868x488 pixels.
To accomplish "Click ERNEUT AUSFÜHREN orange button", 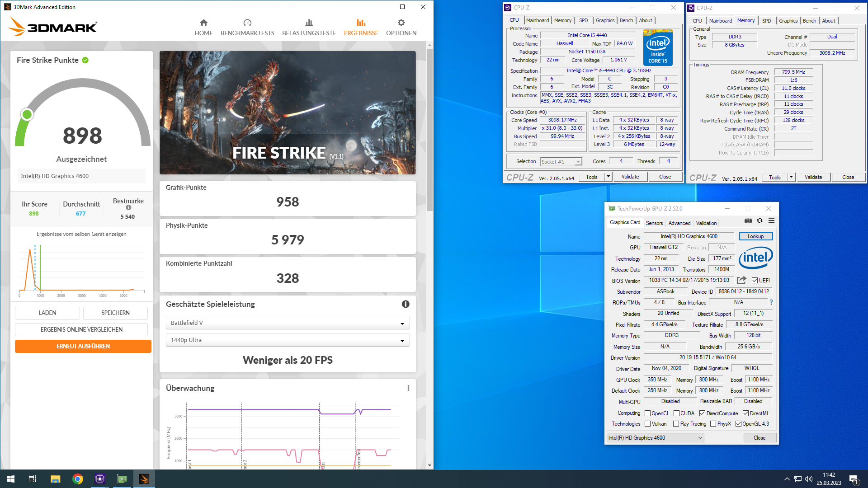I will [x=83, y=346].
